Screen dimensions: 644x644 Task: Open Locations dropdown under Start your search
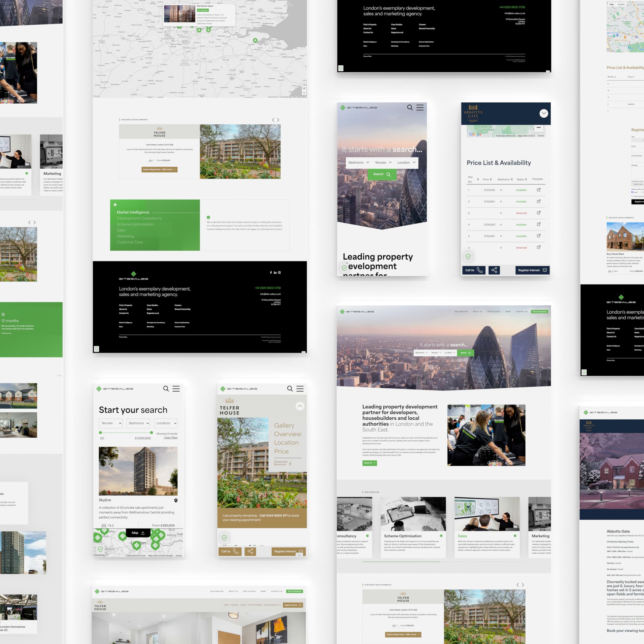[166, 423]
